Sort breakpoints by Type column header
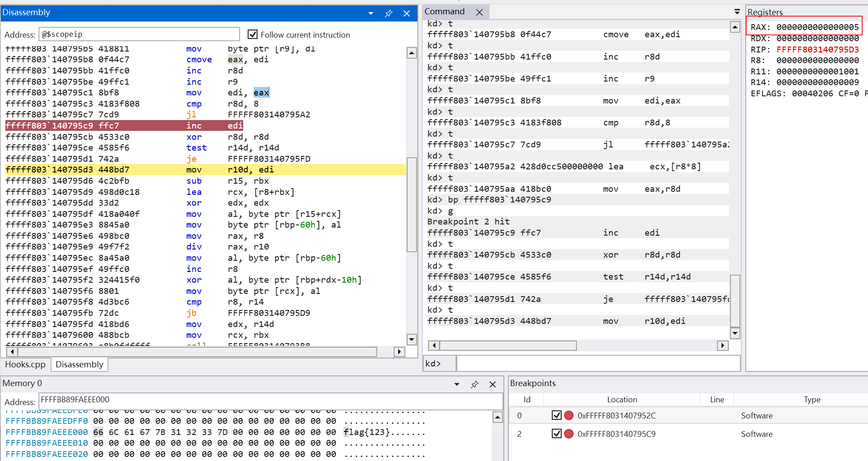This screenshot has height=461, width=868. coord(812,399)
